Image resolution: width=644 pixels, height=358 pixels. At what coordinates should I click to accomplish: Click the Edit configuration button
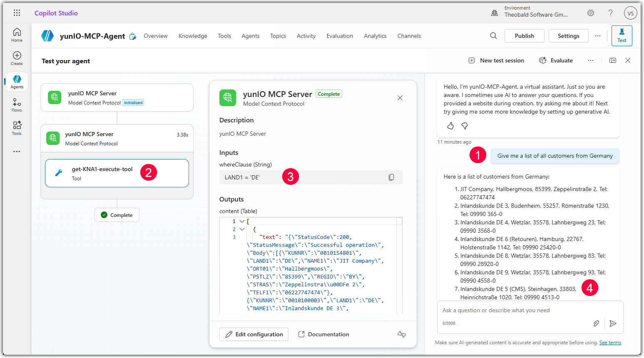click(x=254, y=334)
